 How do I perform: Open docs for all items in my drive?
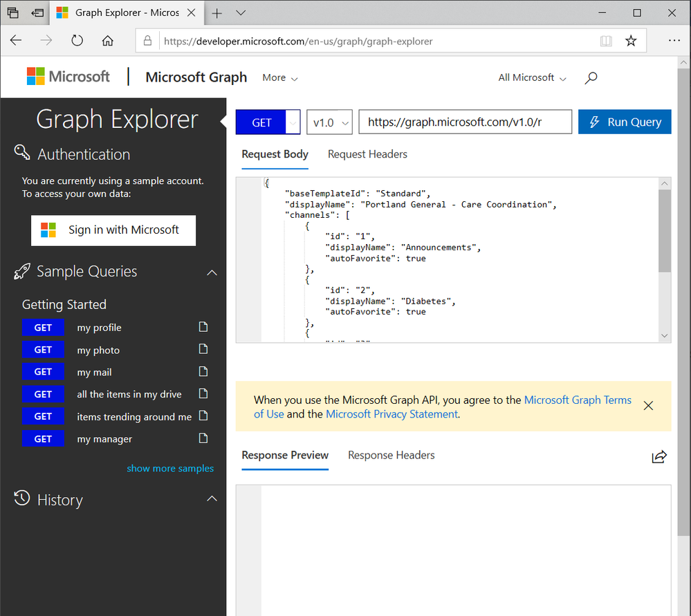(203, 393)
